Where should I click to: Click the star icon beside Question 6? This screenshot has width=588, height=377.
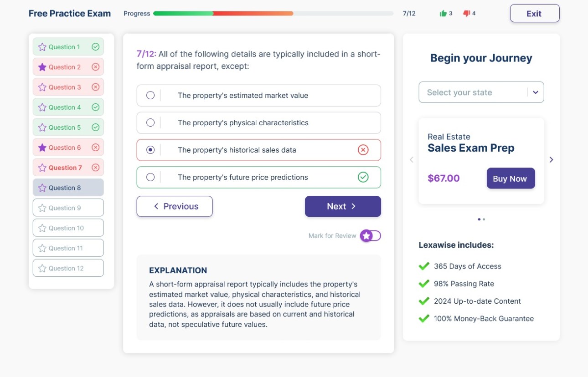[42, 148]
